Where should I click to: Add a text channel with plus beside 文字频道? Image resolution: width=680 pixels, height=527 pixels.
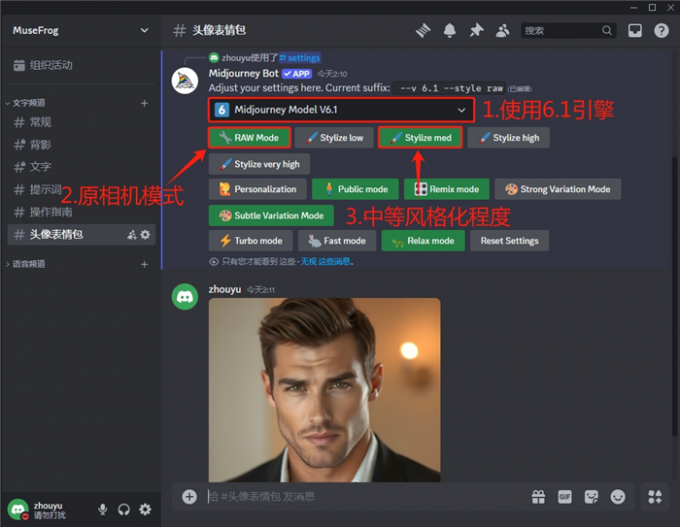tap(144, 103)
